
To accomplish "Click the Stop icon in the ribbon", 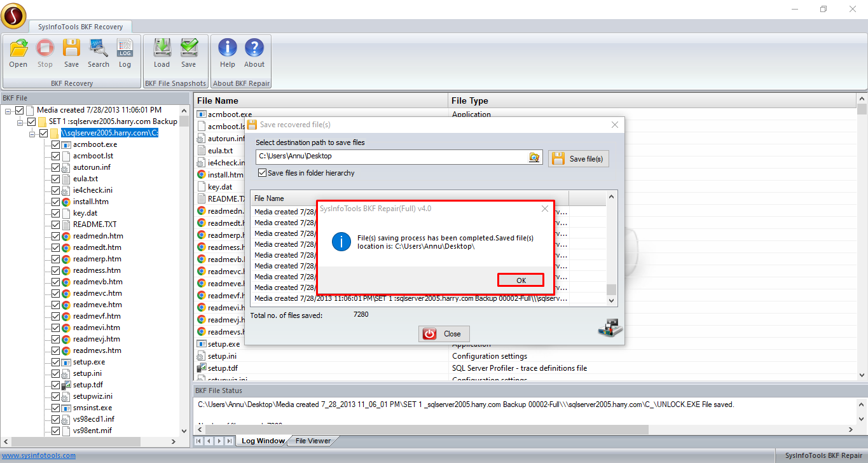I will click(45, 48).
